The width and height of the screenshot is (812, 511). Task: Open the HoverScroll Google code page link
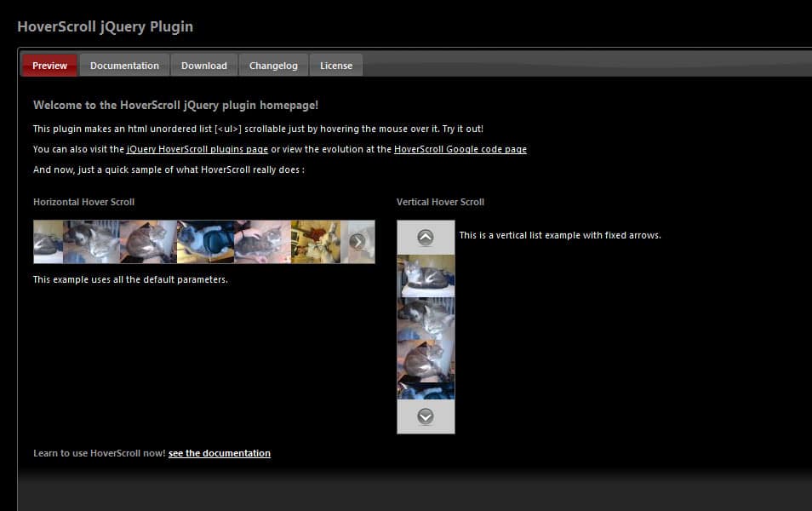(460, 148)
